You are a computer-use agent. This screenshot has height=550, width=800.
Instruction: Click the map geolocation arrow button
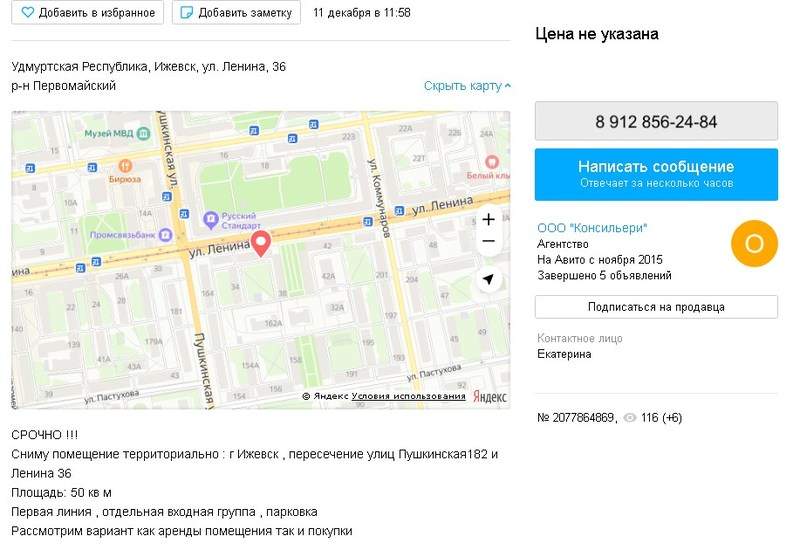coord(489,279)
